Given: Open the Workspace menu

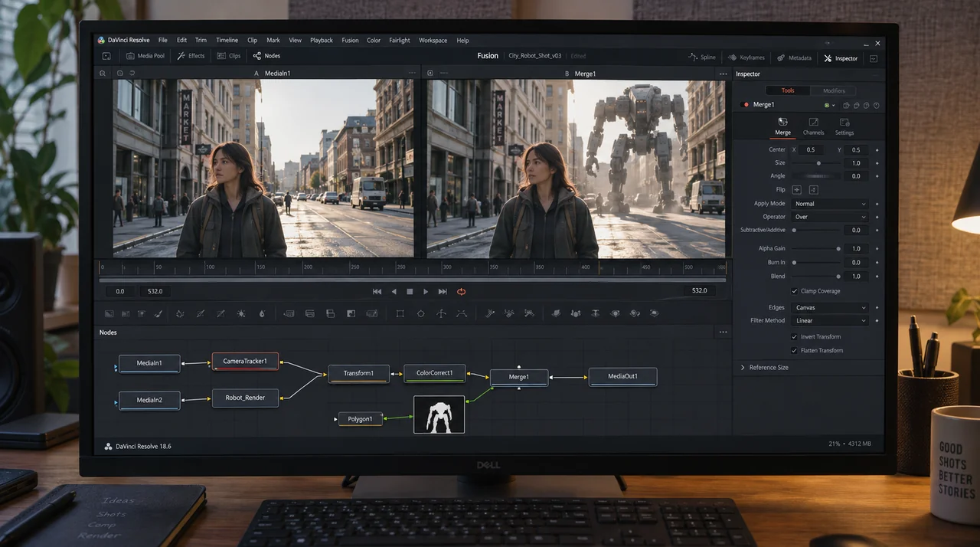Looking at the screenshot, I should coord(433,40).
